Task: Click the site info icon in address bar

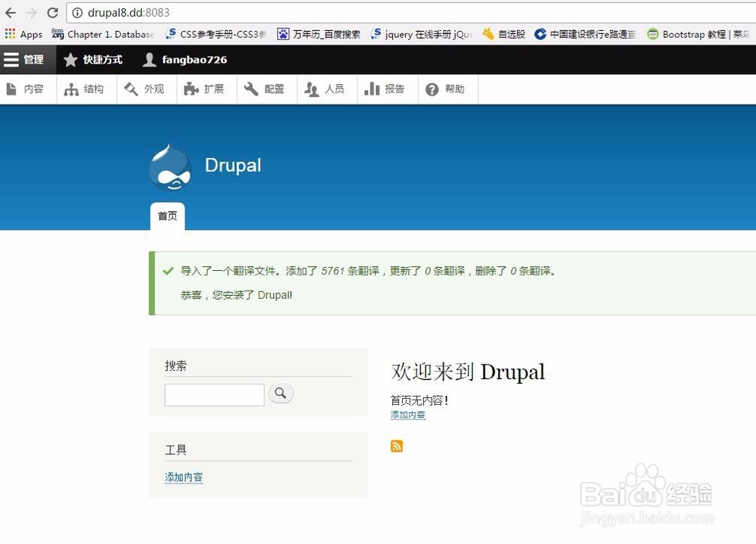Action: point(77,13)
